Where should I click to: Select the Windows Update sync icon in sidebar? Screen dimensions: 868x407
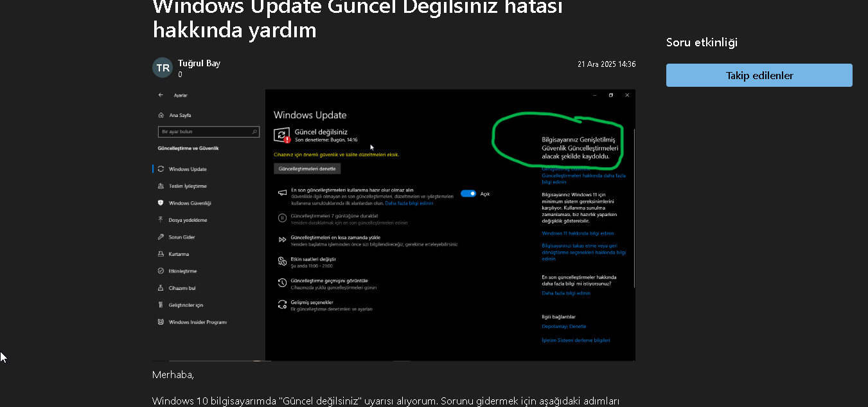point(161,169)
